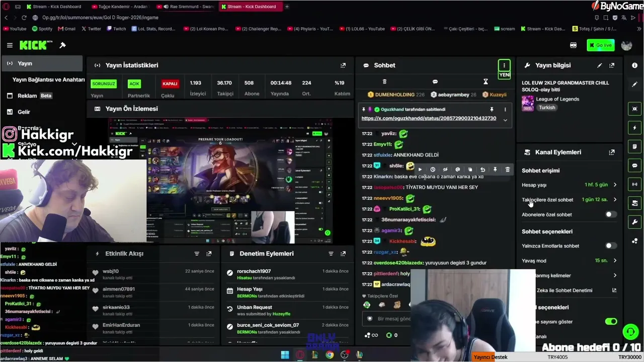Open the Yayın sidebar item
644x362 pixels.
pos(42,63)
